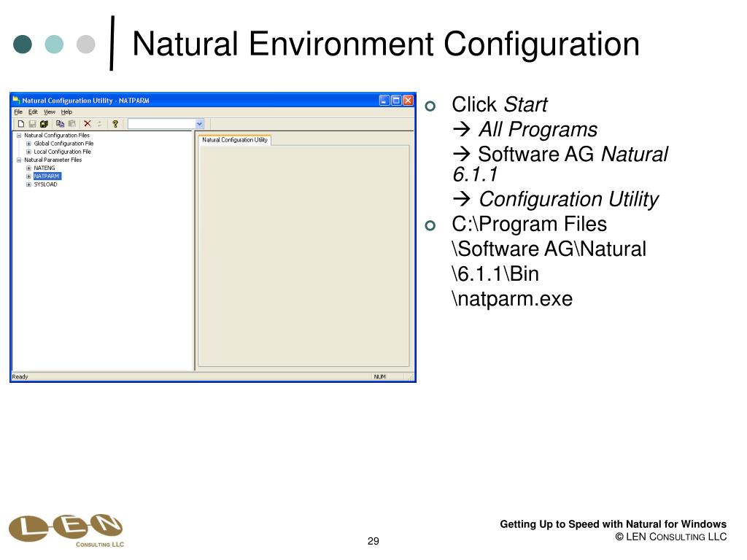Select Global Configuration File in tree

click(x=63, y=144)
